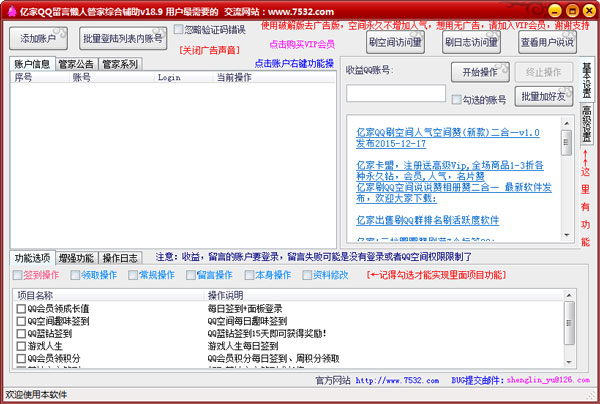Toggle 本身操作 checkbox

coord(249,275)
